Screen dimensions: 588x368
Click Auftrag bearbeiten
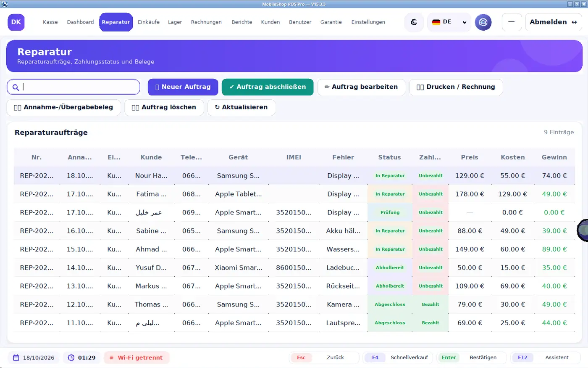tap(361, 87)
